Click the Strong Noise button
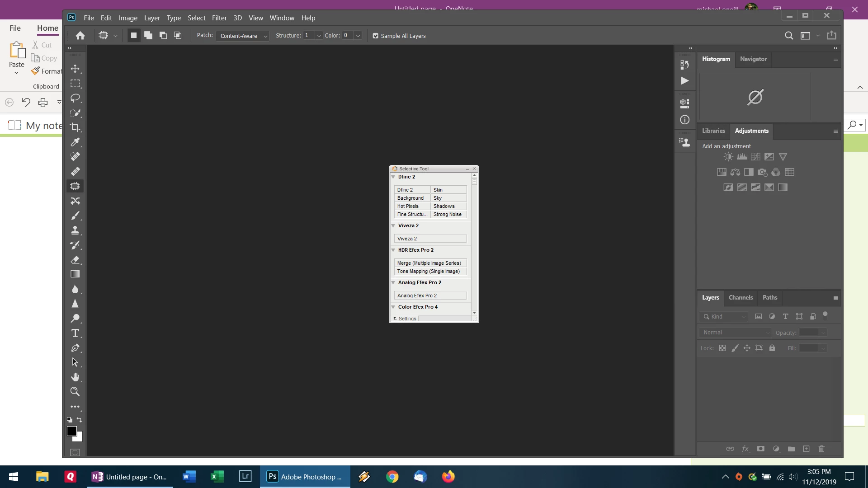 click(448, 215)
